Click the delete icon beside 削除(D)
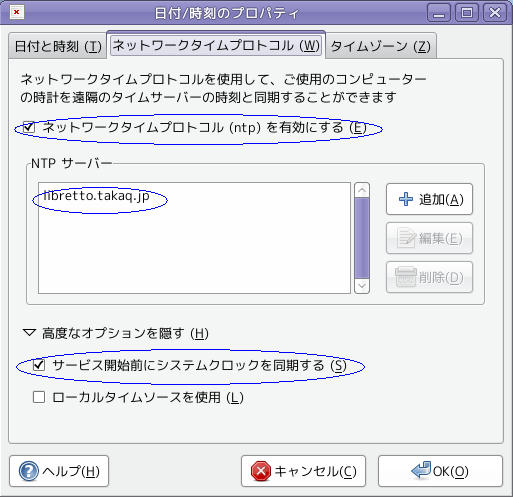The image size is (513, 497). [x=406, y=277]
